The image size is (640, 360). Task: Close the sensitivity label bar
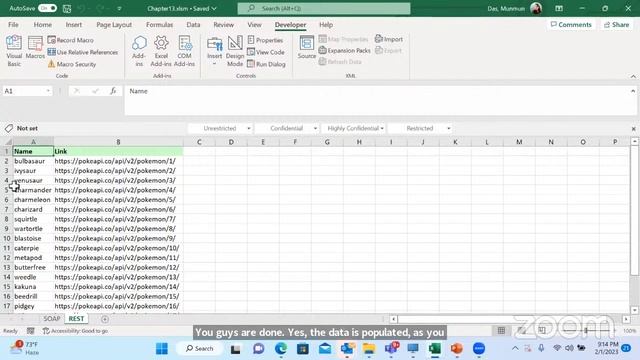[x=633, y=129]
